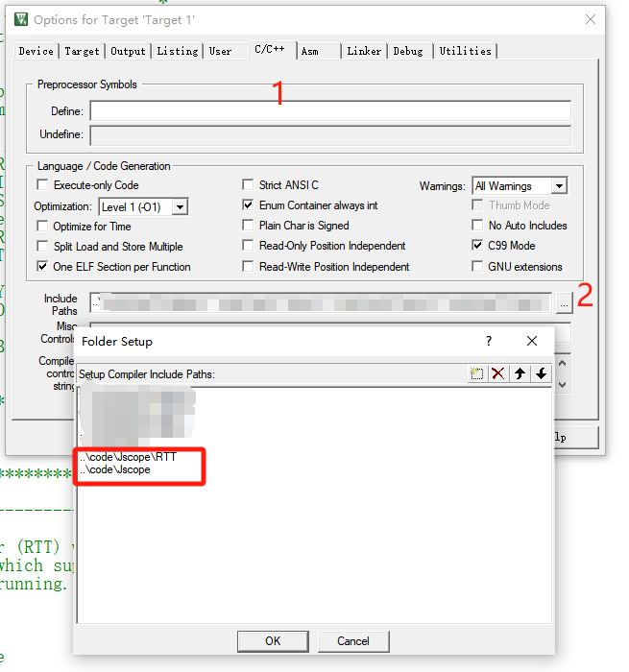Open the Warnings dropdown

pos(559,186)
